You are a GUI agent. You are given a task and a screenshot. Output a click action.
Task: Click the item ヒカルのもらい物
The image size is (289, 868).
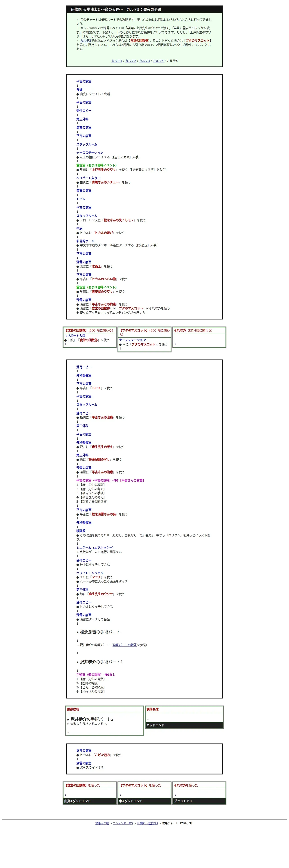pos(104,279)
